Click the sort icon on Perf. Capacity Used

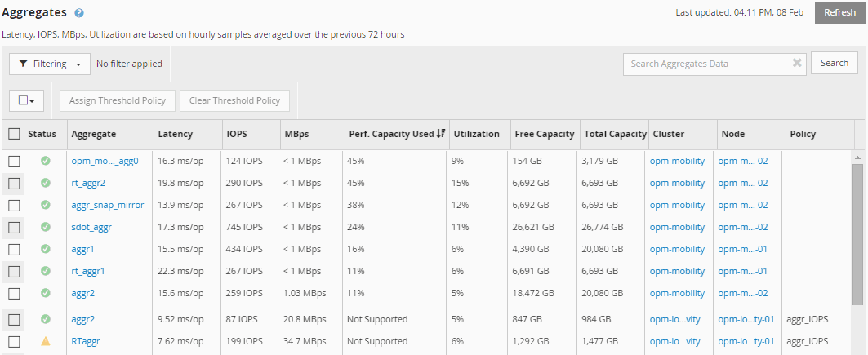click(441, 134)
